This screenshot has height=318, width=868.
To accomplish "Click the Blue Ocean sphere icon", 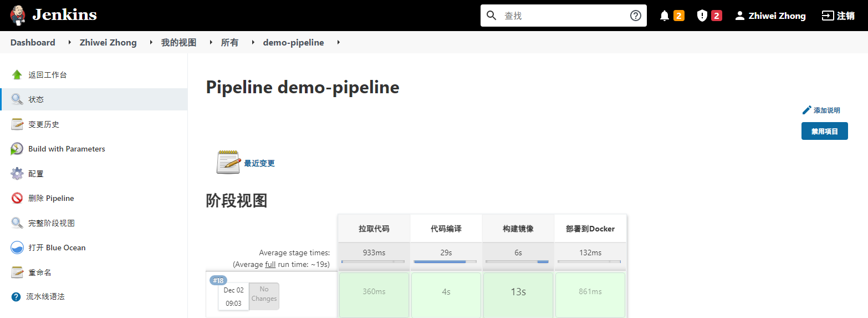I will coord(17,248).
